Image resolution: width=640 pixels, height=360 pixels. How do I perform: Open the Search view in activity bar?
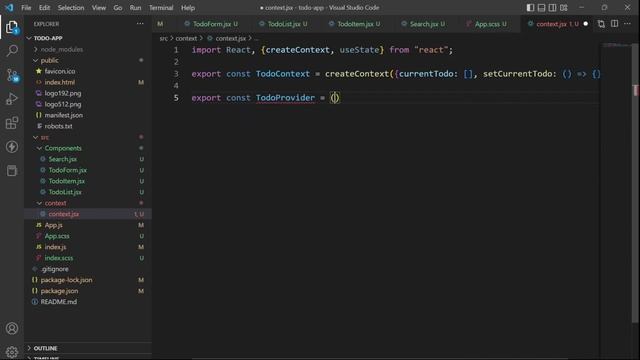click(12, 51)
